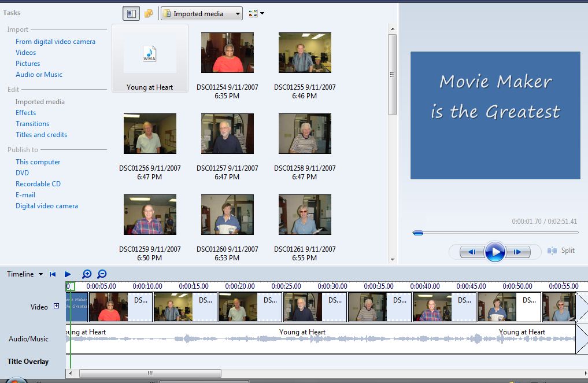Publish to This computer
588x383 pixels.
[38, 161]
